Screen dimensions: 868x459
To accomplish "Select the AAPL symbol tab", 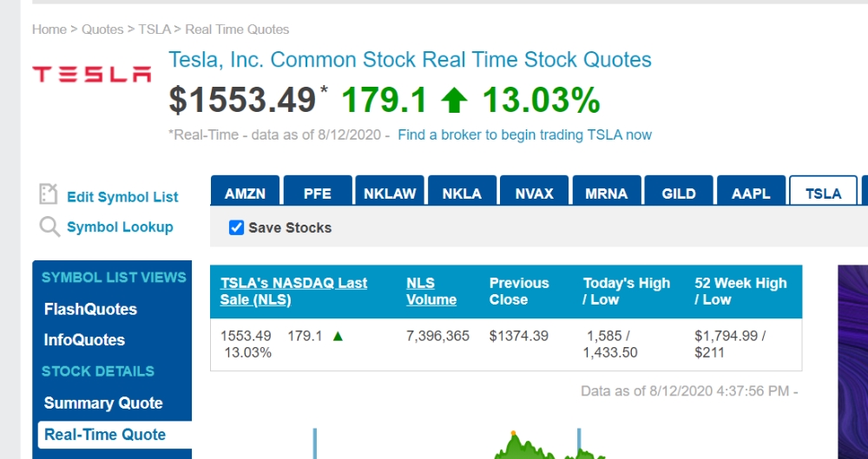I will tap(751, 191).
